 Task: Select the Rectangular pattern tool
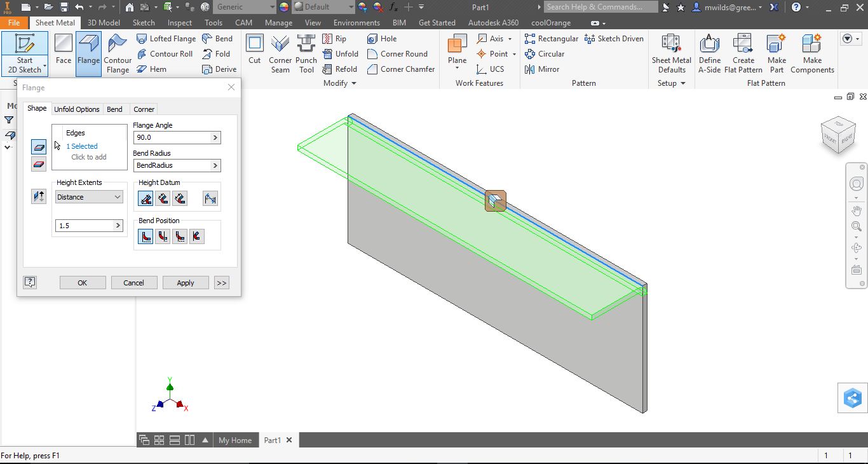pos(552,39)
